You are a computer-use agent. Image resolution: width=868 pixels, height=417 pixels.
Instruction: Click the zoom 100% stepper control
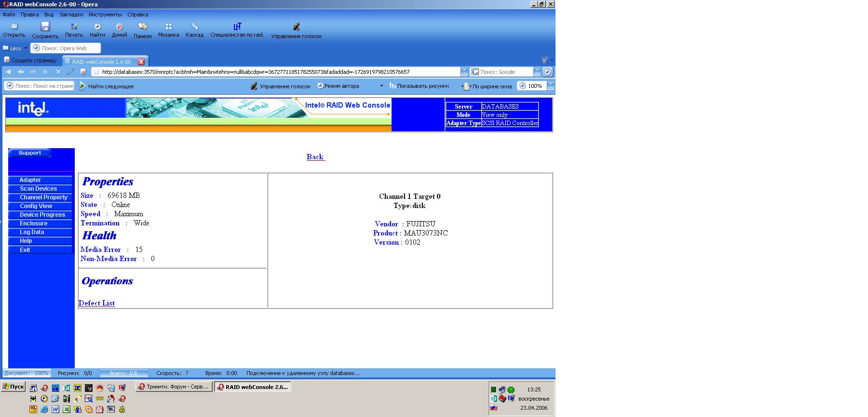(551, 86)
